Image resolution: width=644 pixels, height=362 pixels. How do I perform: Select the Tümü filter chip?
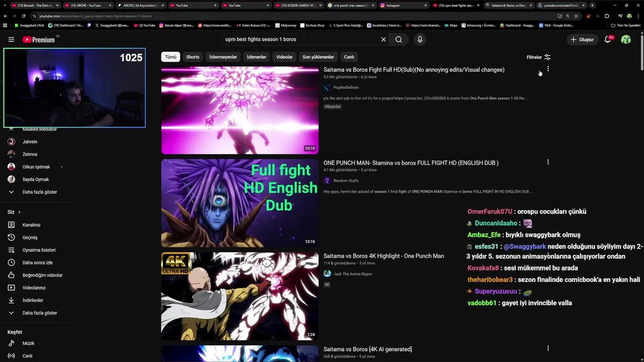[171, 57]
